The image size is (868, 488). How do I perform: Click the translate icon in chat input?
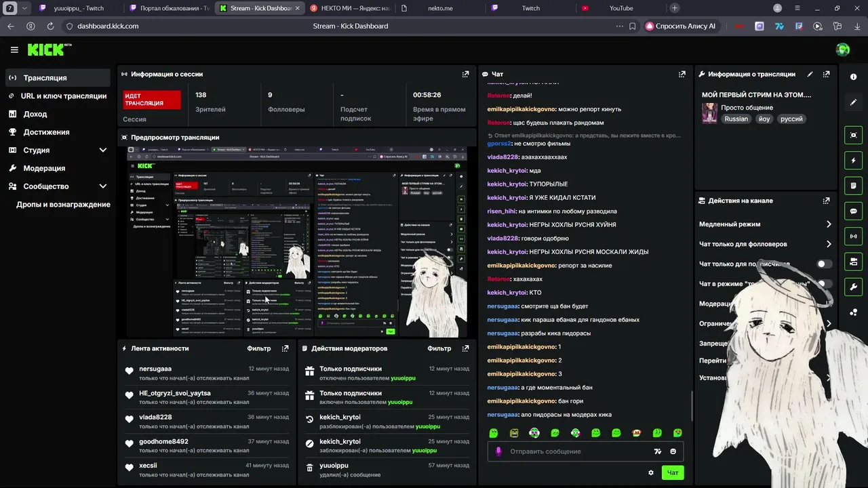[657, 451]
